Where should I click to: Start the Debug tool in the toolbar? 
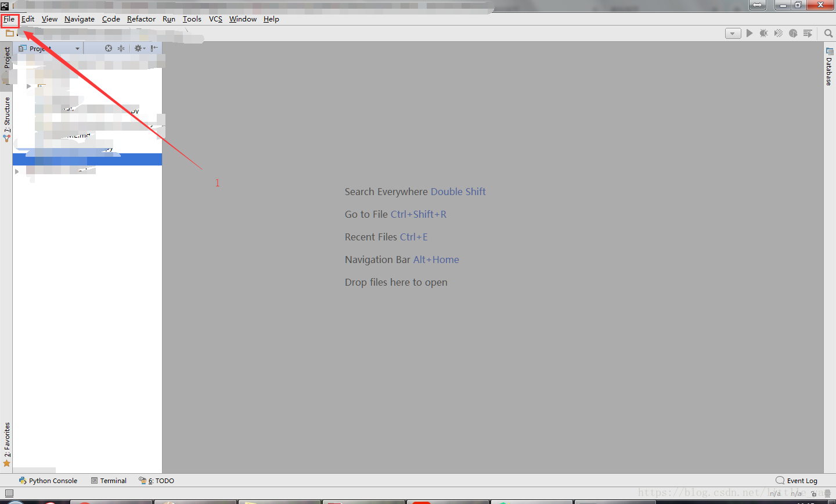click(763, 33)
